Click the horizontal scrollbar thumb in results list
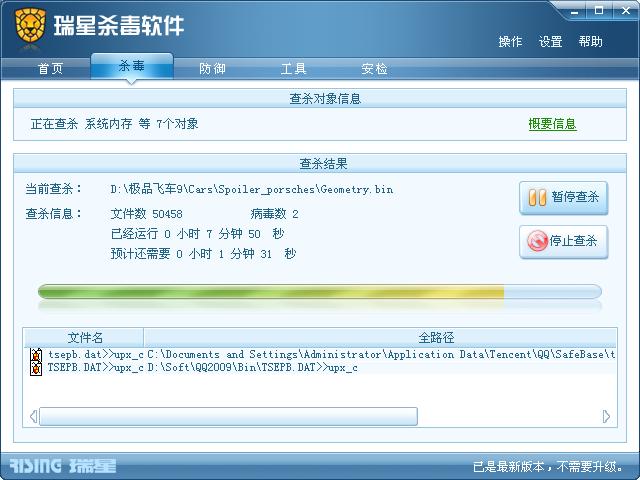Viewport: 640px width, 480px height. tap(229, 416)
